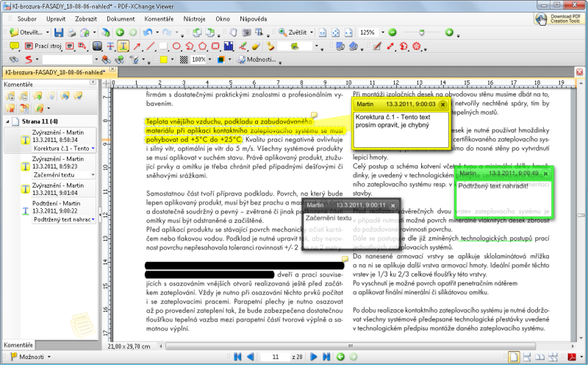The width and height of the screenshot is (588, 365).
Task: Click Fit Page view icon
Action: (x=336, y=32)
